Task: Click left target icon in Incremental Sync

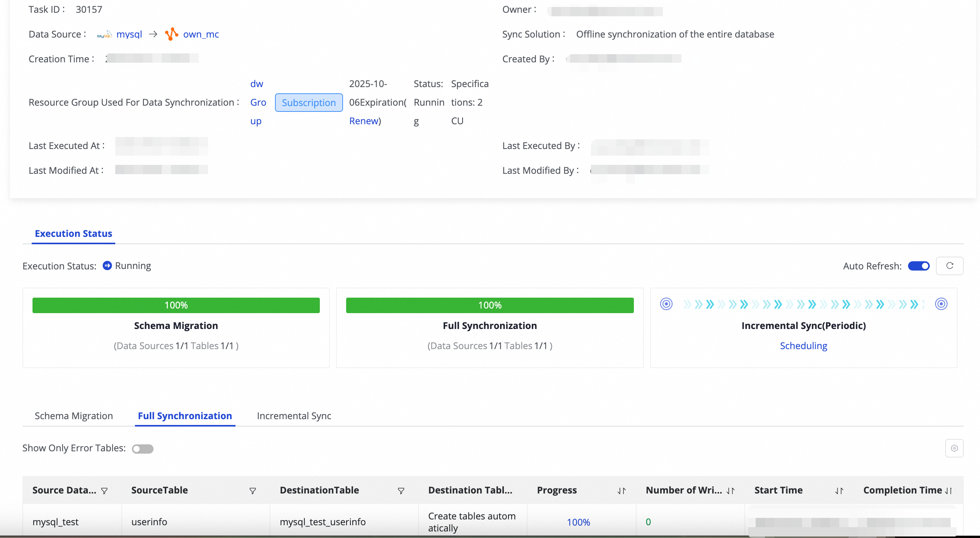Action: [x=666, y=304]
